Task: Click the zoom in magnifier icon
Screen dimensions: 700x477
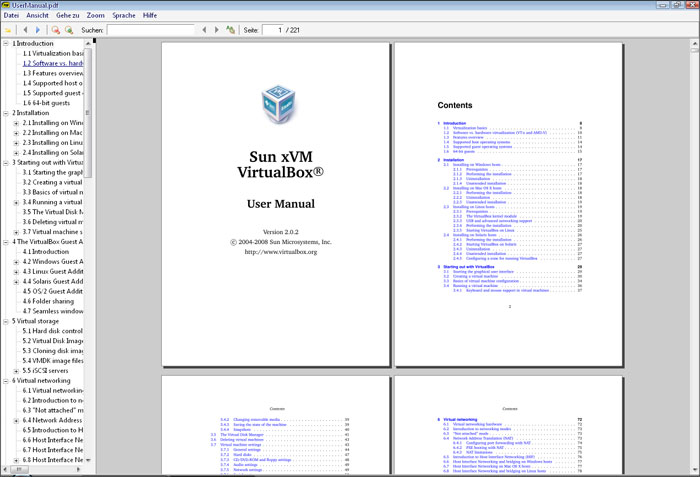Action: pos(69,30)
